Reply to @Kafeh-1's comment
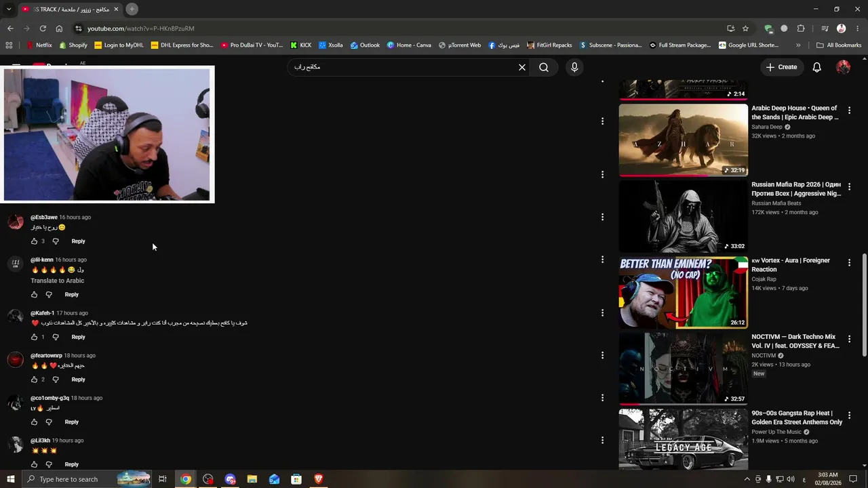Viewport: 868px width, 488px height. pos(78,337)
